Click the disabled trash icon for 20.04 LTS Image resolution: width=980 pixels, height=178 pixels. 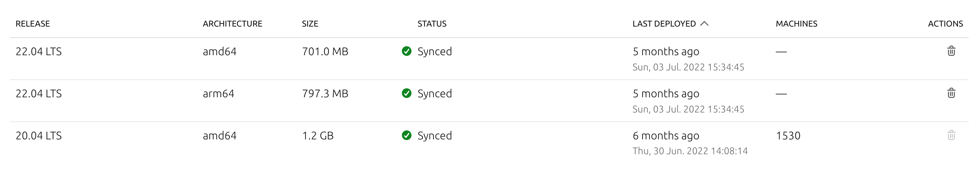951,135
